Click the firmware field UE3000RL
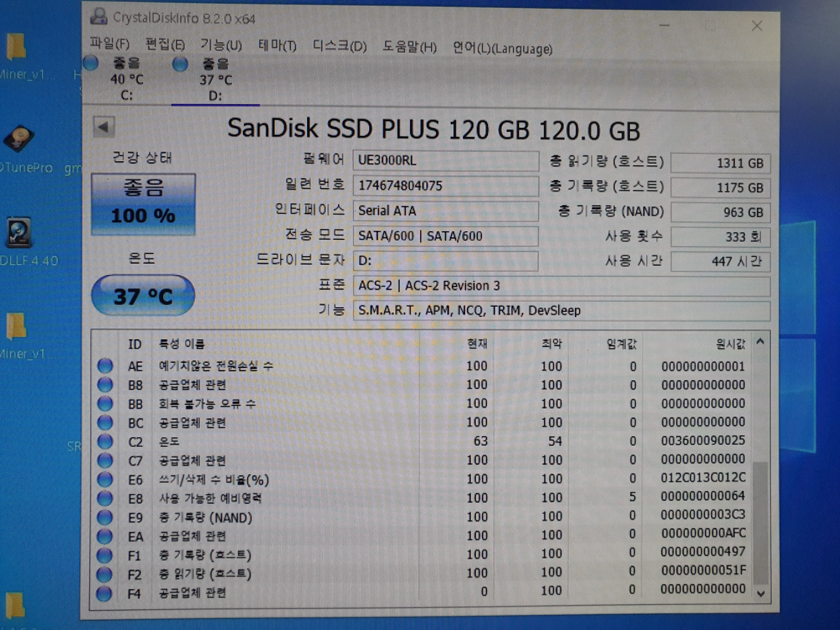 [x=445, y=160]
